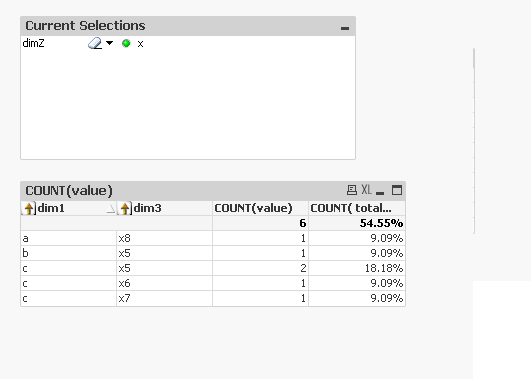Click the green selection indicator dot for dimZ
The image size is (531, 379).
click(126, 43)
